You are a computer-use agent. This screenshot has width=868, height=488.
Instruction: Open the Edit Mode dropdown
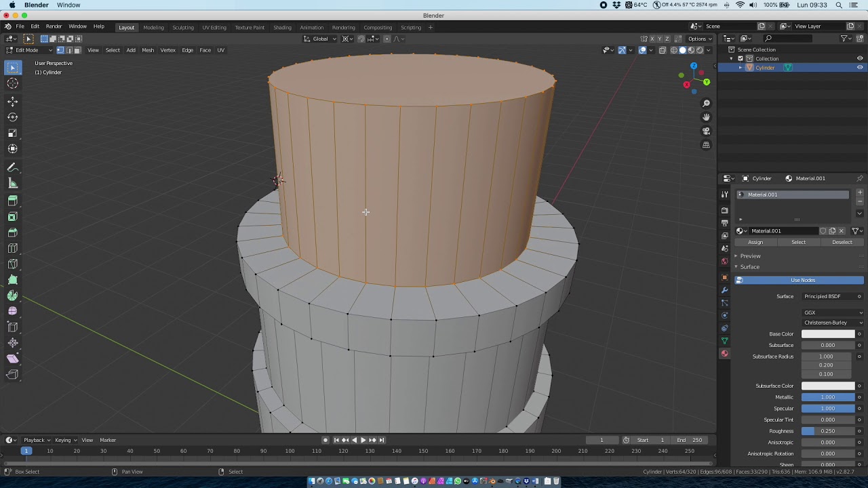coord(29,50)
